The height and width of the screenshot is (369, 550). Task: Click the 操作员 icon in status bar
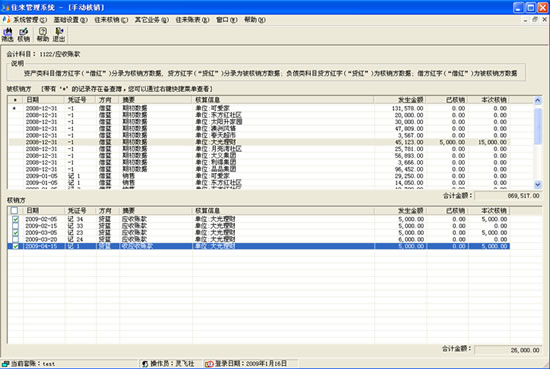[145, 364]
